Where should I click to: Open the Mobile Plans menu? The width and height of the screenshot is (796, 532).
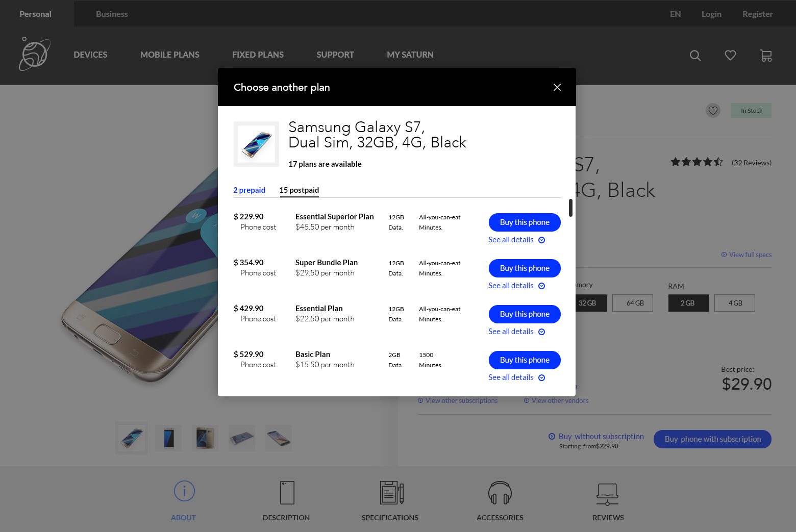point(169,55)
